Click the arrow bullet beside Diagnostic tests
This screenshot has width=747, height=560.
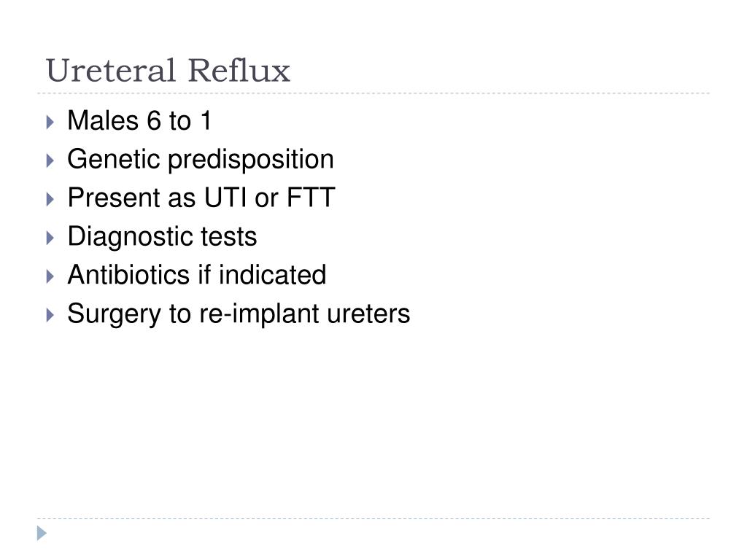(x=50, y=238)
